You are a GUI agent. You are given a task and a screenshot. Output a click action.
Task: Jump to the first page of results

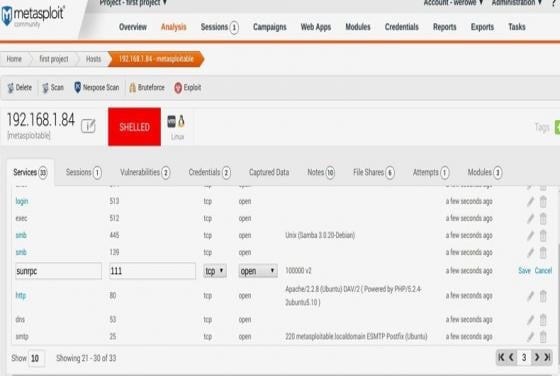[x=501, y=357]
